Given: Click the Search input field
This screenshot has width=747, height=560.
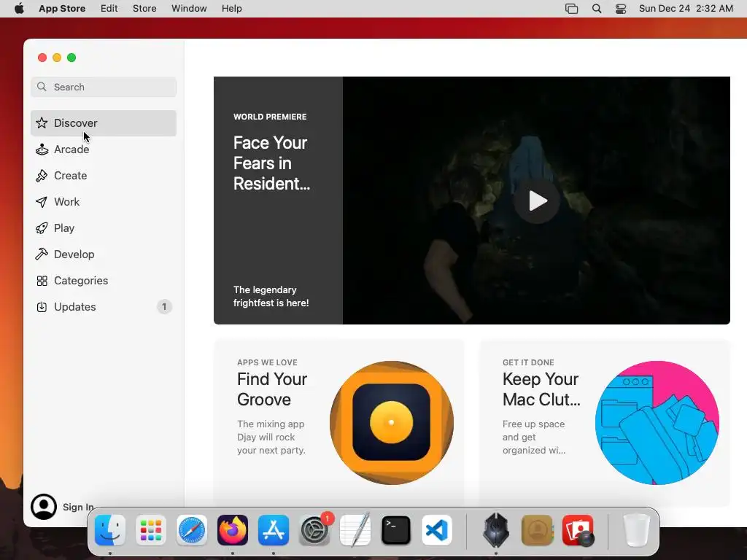Looking at the screenshot, I should click(x=104, y=87).
